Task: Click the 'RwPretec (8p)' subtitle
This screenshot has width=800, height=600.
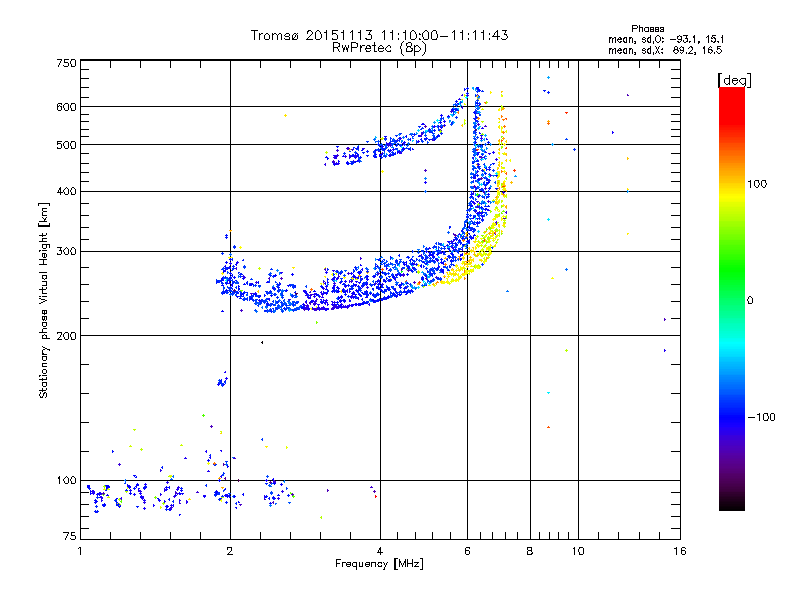Action: (379, 48)
